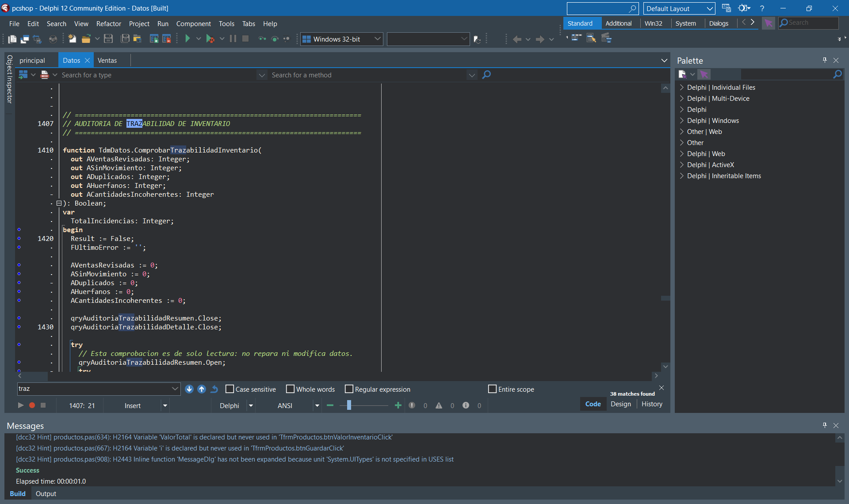Switch to the principal editor tab
Screen dimensions: 849x504
pyautogui.click(x=32, y=61)
